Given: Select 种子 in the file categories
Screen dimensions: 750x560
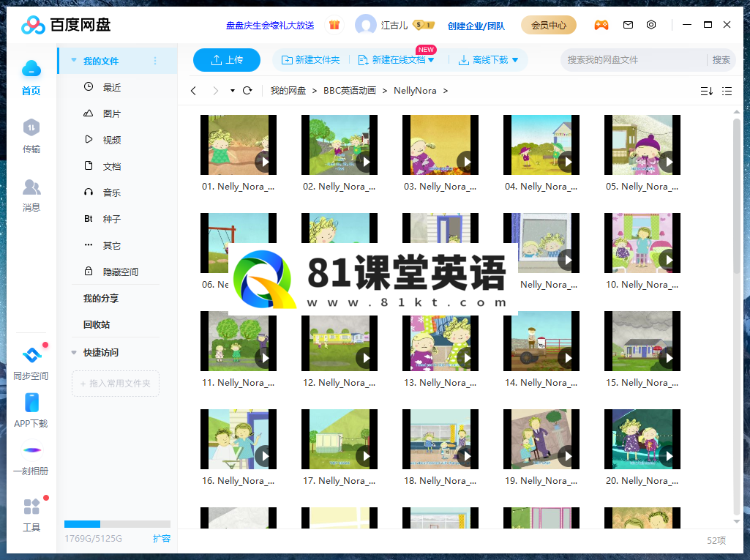Looking at the screenshot, I should 112,219.
